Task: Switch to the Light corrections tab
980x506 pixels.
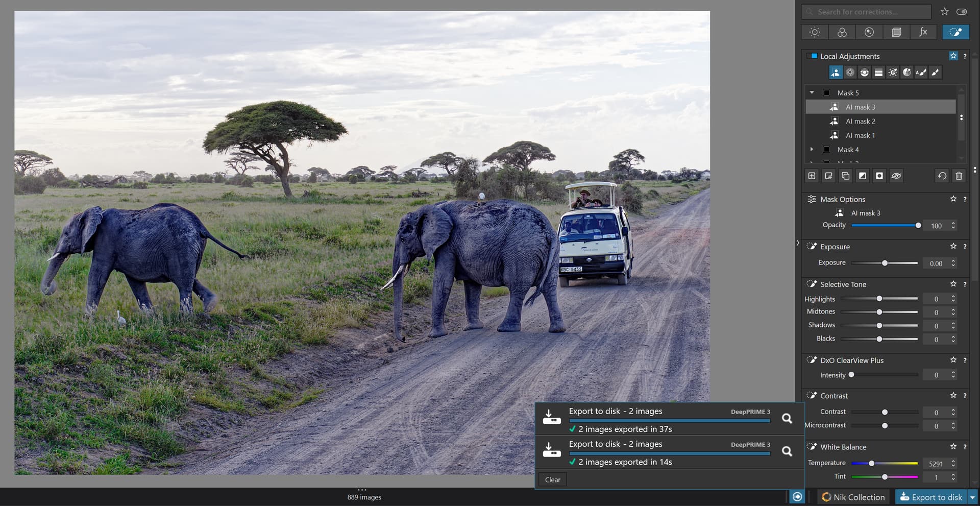Action: [x=815, y=32]
